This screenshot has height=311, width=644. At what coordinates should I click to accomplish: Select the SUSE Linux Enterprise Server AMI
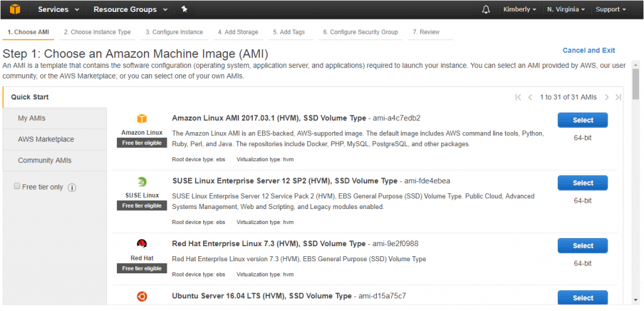[582, 183]
